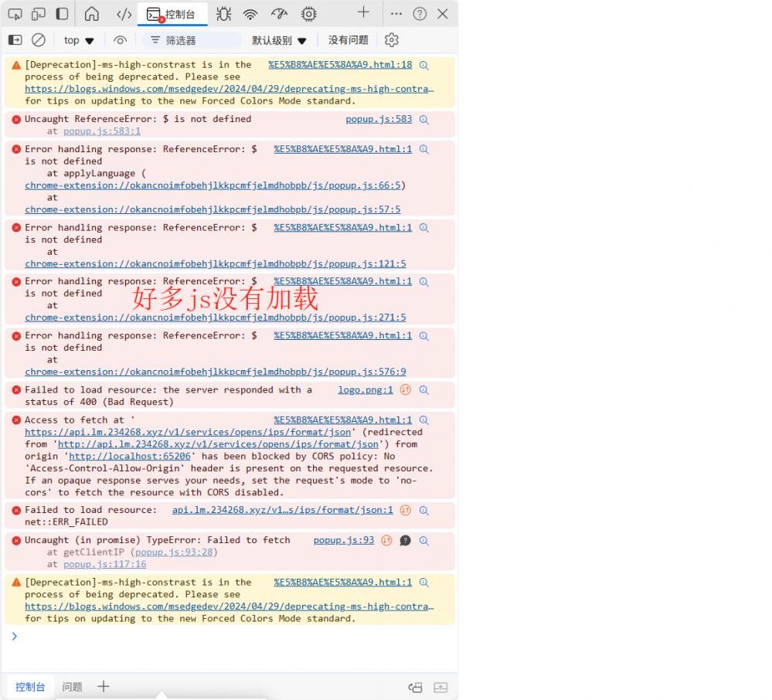Click the plus to add more tools

pos(363,12)
